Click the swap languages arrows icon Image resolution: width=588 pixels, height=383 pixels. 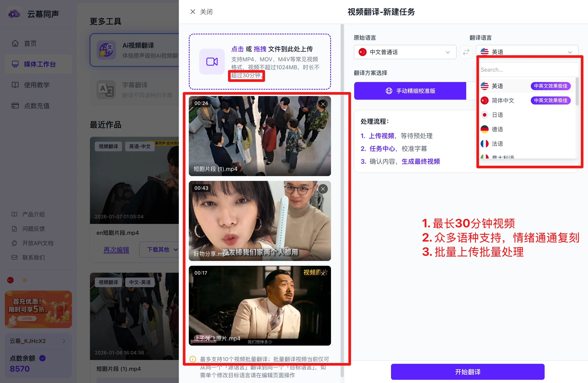click(x=466, y=52)
